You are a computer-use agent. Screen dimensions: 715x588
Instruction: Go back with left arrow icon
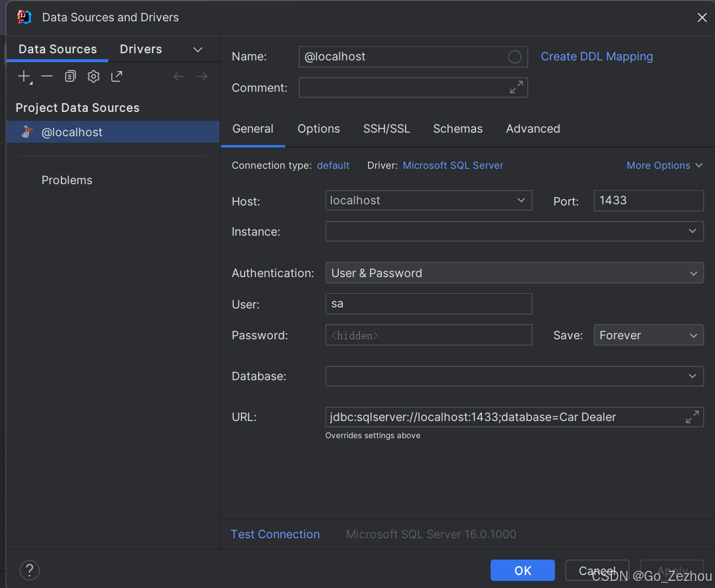[x=179, y=76]
